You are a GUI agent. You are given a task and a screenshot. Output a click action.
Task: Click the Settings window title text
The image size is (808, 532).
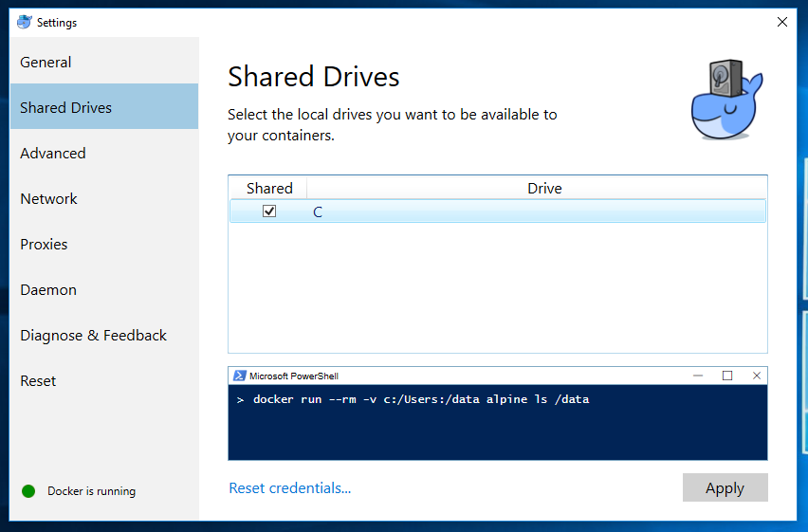[x=57, y=23]
